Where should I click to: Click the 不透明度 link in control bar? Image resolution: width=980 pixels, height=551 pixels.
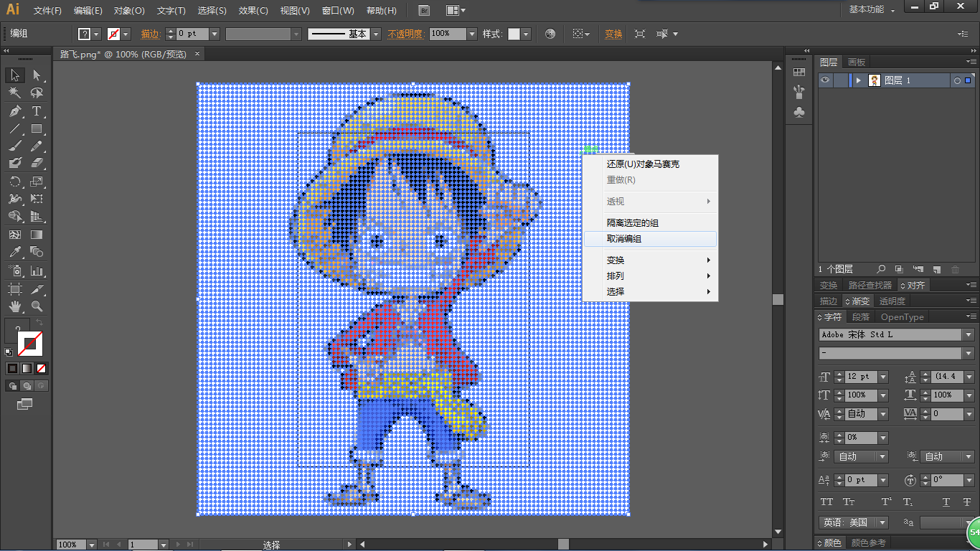coord(406,34)
